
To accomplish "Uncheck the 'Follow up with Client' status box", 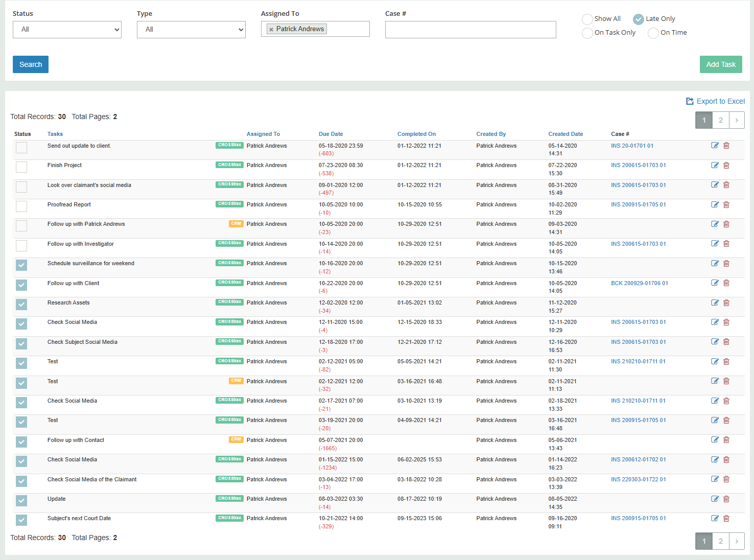I will click(21, 285).
